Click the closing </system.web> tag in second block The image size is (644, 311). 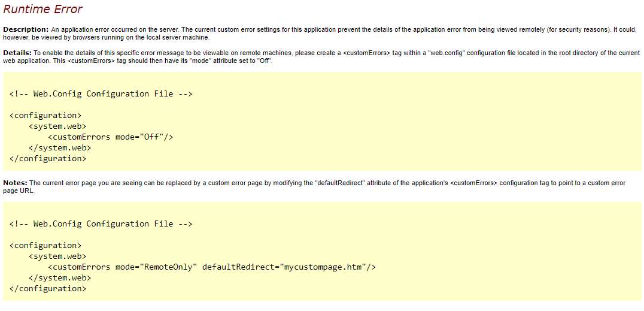coord(60,277)
